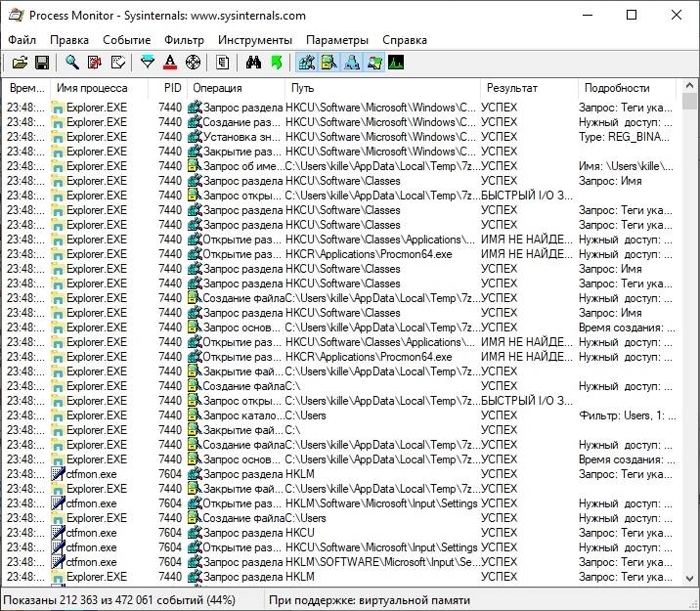Click the Имя: \Users\kille\... details cell
Screen dimensions: 700x611
626,166
